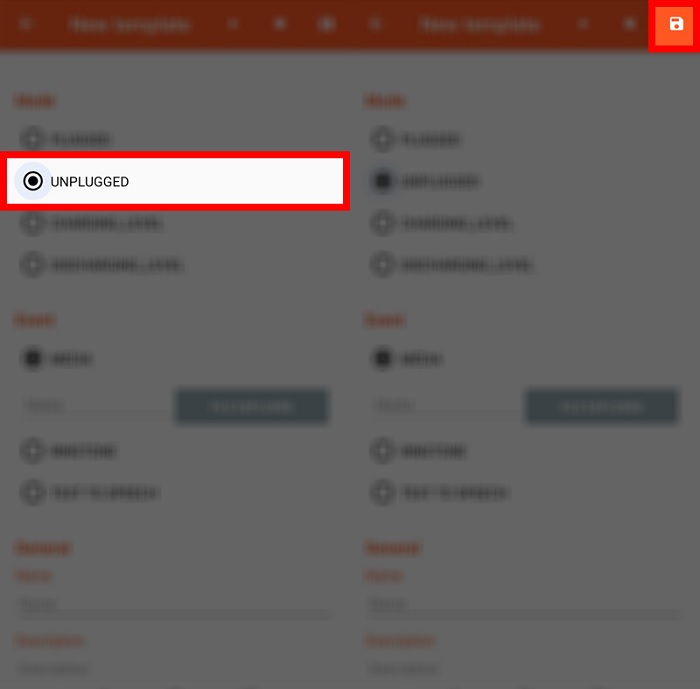Click the rightmost toolbar icon in the left panel header

point(326,24)
